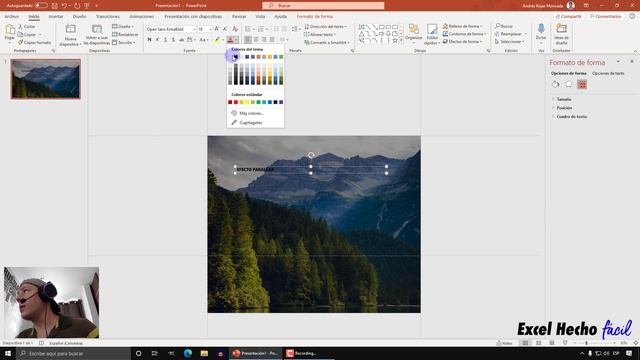Select the rectangle shape in gallery
Viewport: 640px width, 360px height.
pos(381,27)
